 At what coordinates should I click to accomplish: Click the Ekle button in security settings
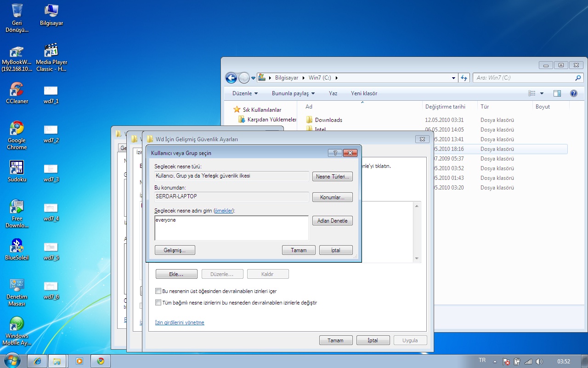coord(176,274)
